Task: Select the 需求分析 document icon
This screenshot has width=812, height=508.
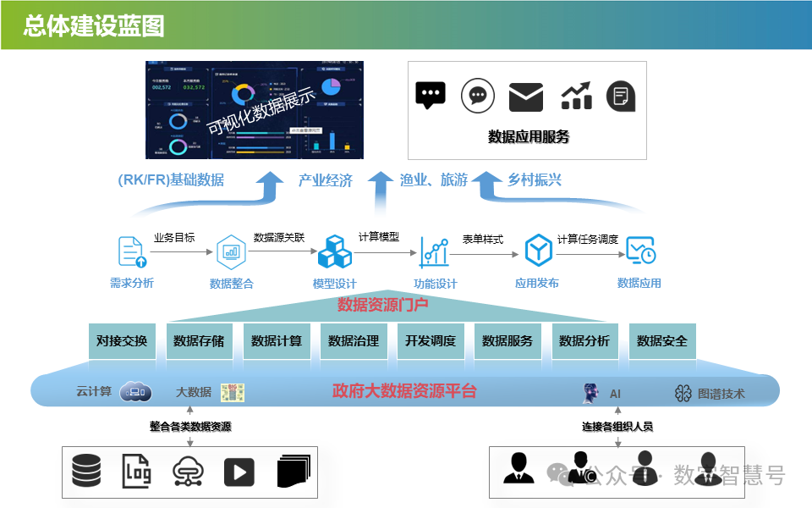Action: tap(131, 251)
